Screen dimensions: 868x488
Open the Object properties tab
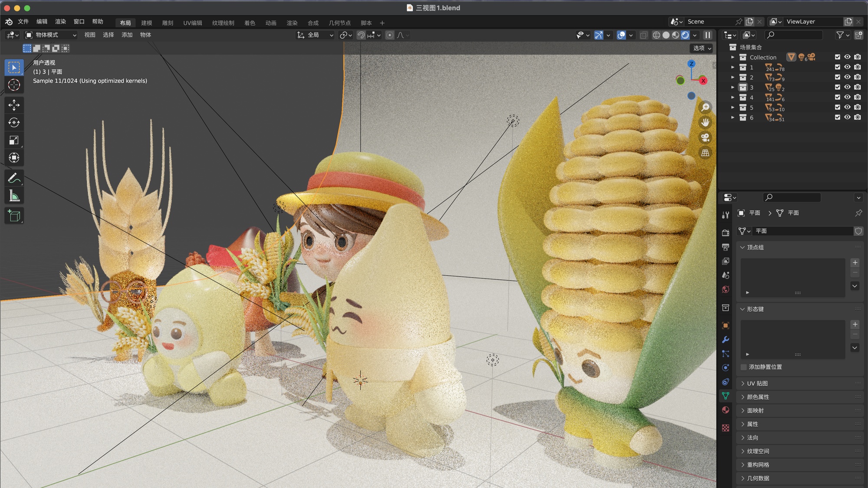(x=726, y=325)
